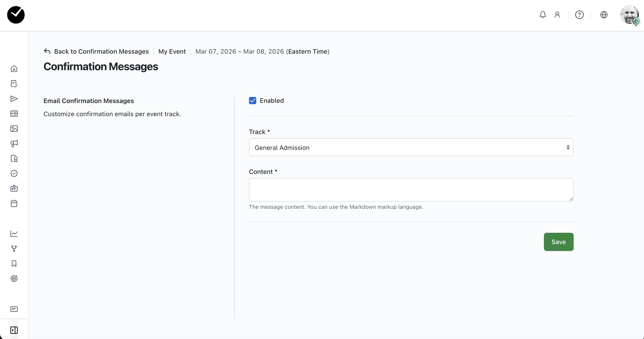Open the image gallery sidebar icon
Image resolution: width=644 pixels, height=339 pixels.
click(14, 129)
